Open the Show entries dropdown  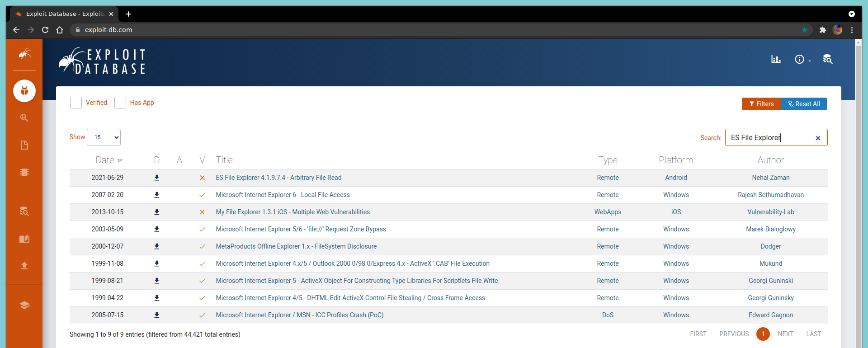click(x=104, y=137)
